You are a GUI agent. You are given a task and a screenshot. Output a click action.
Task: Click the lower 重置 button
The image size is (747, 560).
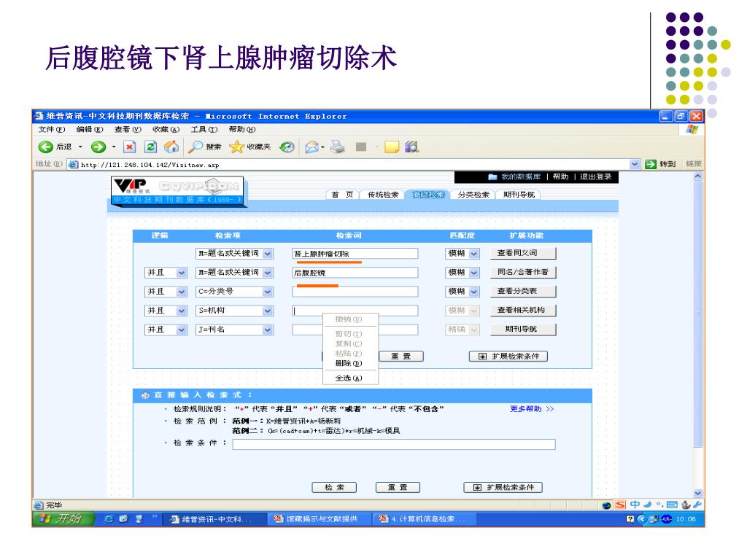click(398, 488)
